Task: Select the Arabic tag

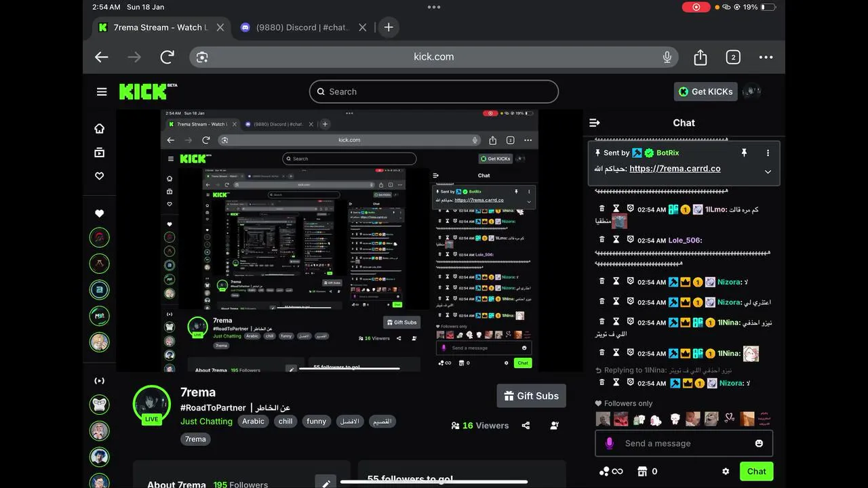Action: coord(254,421)
